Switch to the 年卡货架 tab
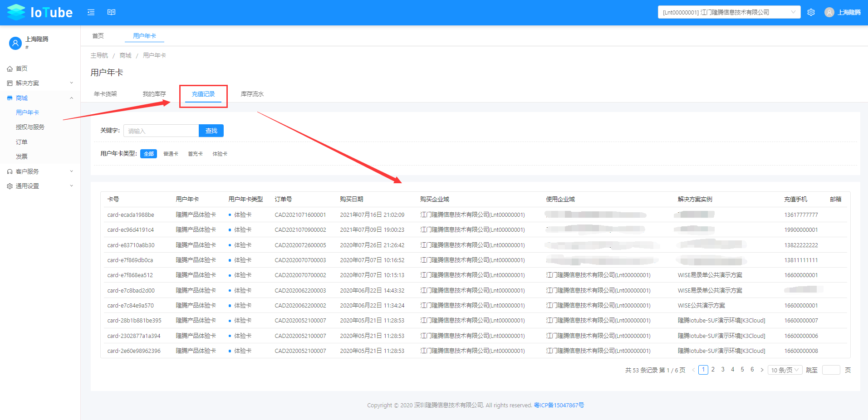This screenshot has width=868, height=420. [x=105, y=94]
